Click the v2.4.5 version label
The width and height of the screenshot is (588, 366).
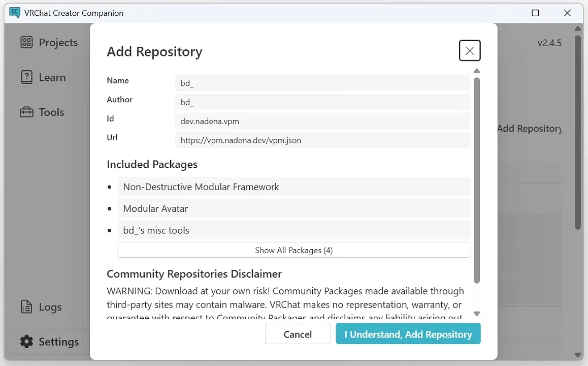coord(549,43)
